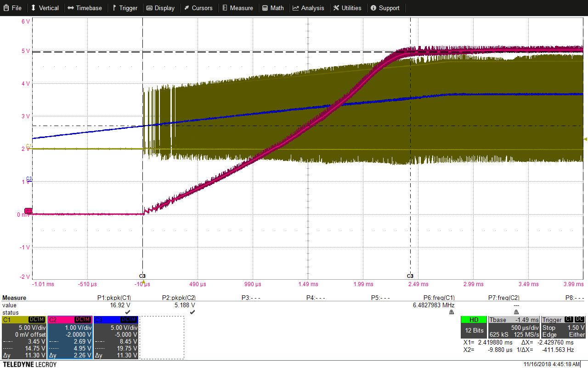Click the 5.188 V measurement value
The height and width of the screenshot is (368, 588).
(x=184, y=305)
